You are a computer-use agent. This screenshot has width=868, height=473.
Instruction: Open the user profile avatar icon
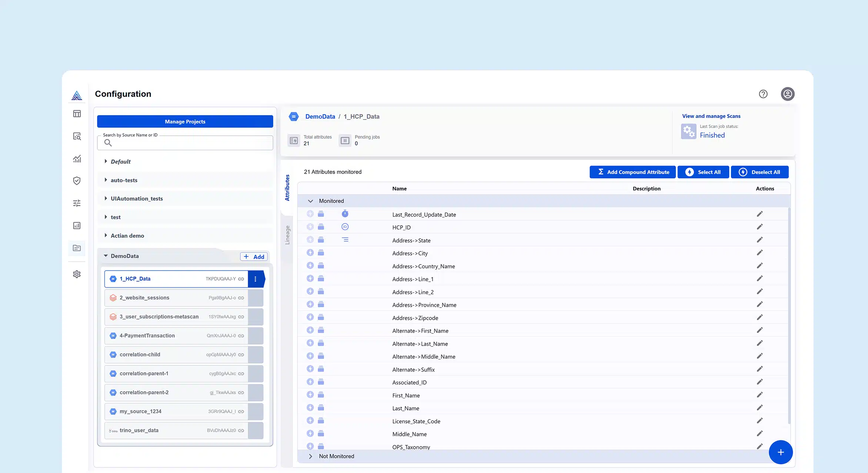[x=787, y=94]
